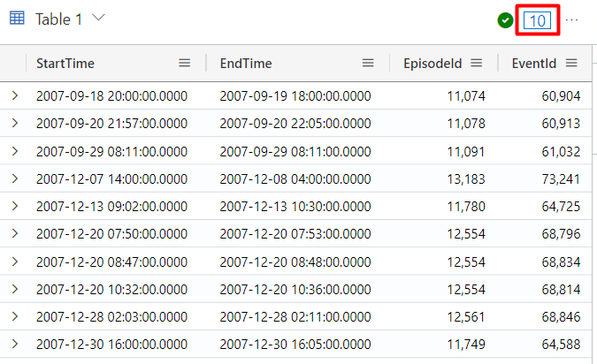Open the StartTime column menu icon
This screenshot has width=597, height=364.
pos(184,63)
